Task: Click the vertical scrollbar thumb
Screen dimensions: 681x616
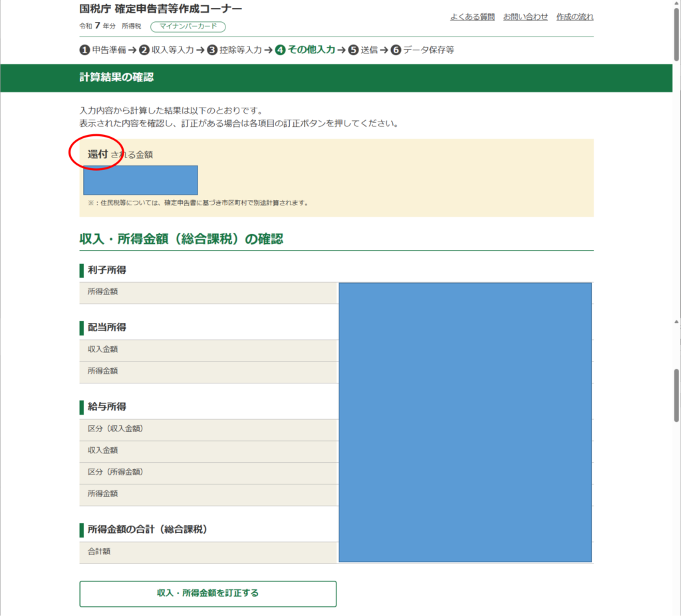Action: click(x=676, y=395)
